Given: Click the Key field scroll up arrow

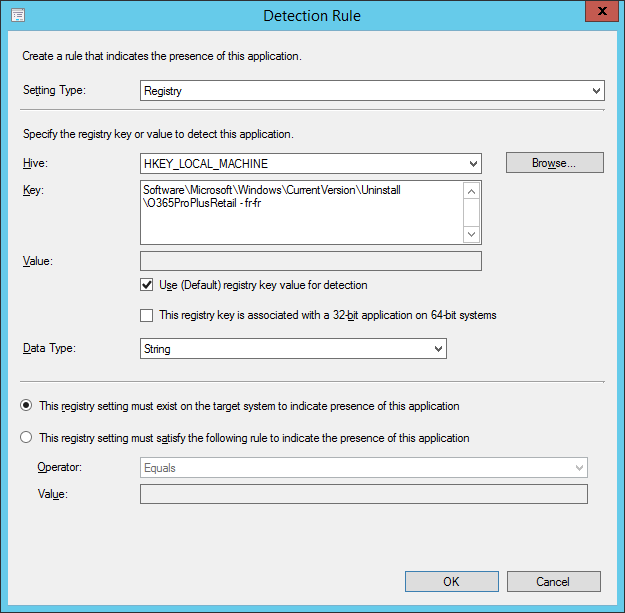Looking at the screenshot, I should [471, 191].
